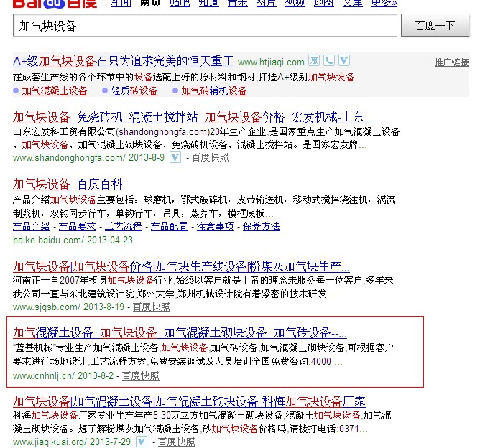Select the 网页 tab

[150, 4]
